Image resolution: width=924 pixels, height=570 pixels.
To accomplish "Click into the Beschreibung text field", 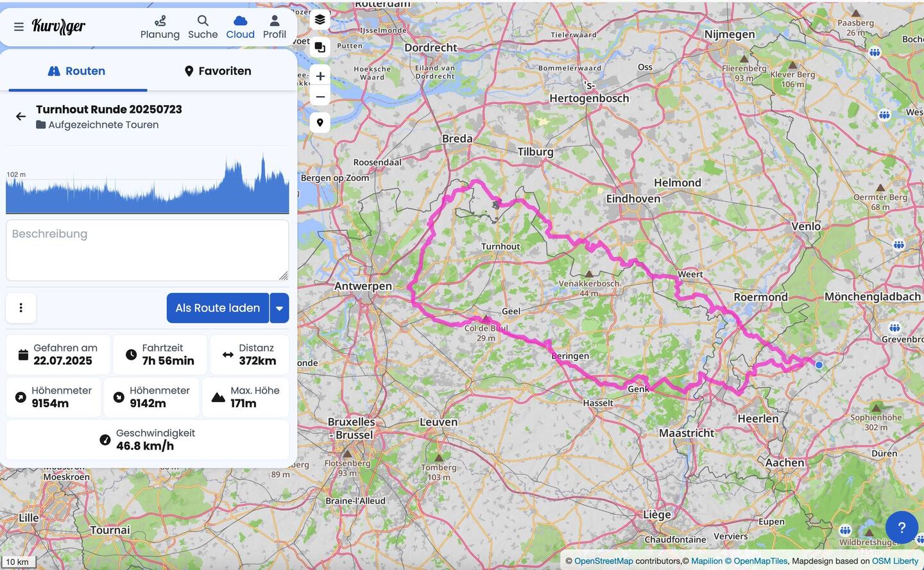I will click(x=147, y=250).
